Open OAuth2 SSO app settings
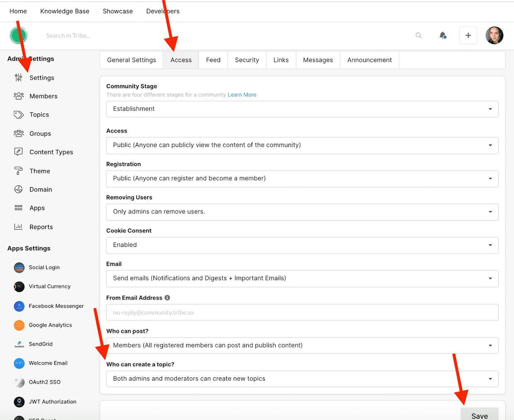 point(45,382)
